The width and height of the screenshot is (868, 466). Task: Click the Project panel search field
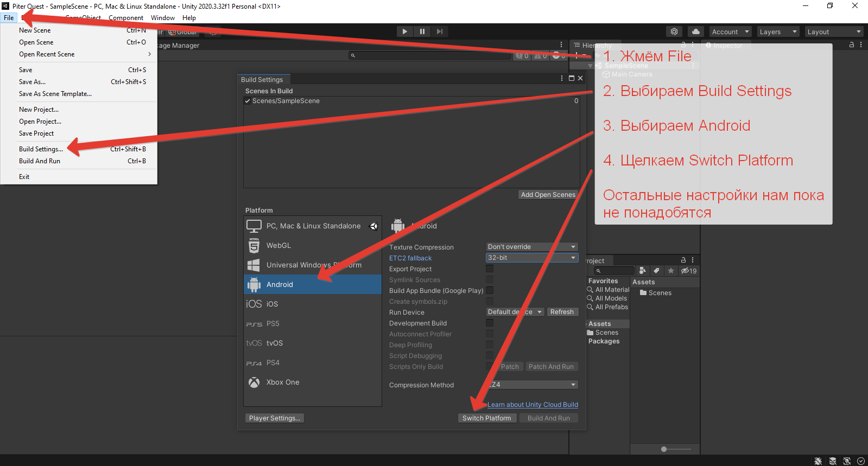614,271
